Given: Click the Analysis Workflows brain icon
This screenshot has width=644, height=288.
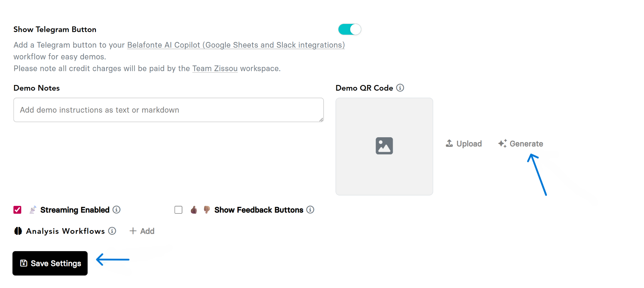Looking at the screenshot, I should click(x=18, y=231).
